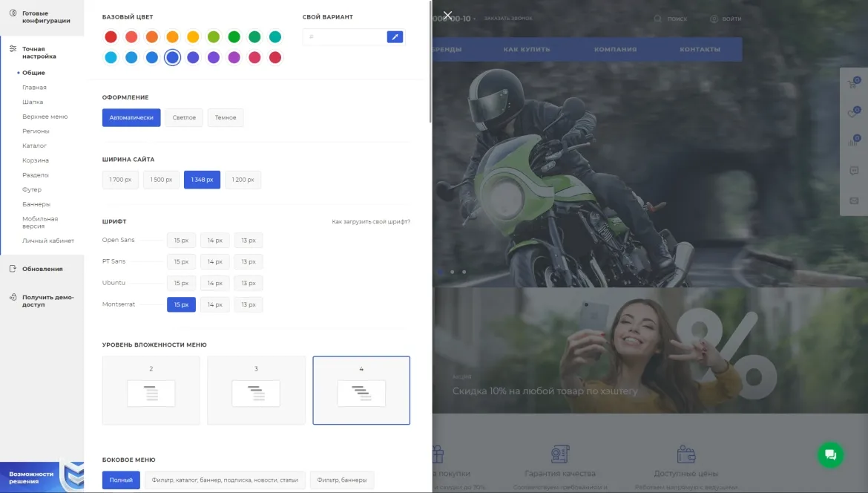Pick the yellow base color swatch
The width and height of the screenshot is (868, 493).
(x=193, y=37)
